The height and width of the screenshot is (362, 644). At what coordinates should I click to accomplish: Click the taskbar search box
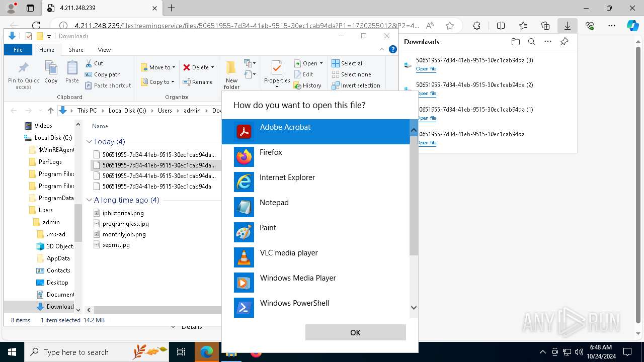[97, 352]
